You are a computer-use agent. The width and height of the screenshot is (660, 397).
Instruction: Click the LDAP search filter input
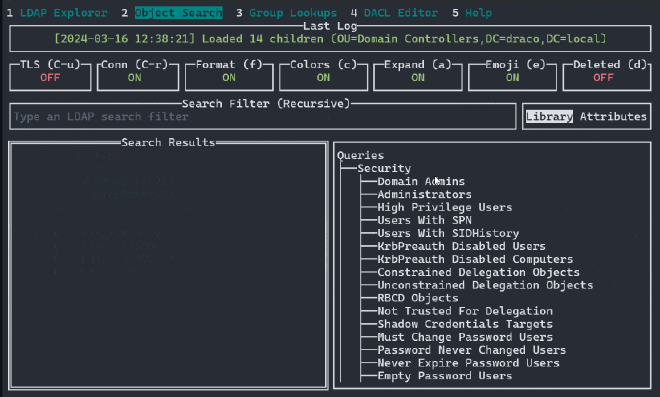point(263,117)
